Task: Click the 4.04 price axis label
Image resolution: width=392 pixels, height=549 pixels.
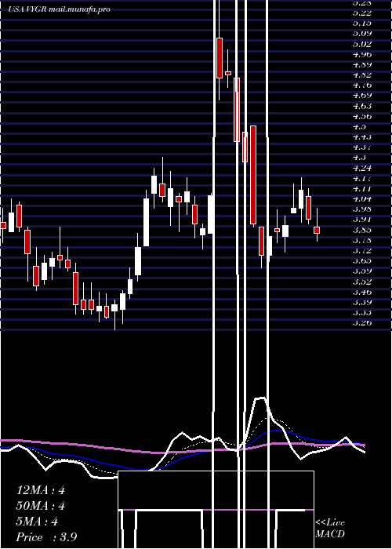Action: pyautogui.click(x=362, y=199)
